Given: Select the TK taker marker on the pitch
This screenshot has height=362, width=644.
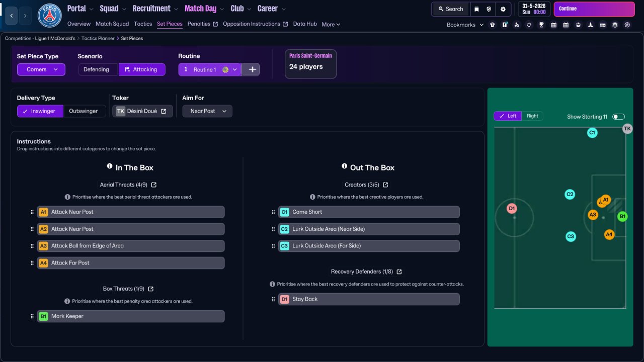Looking at the screenshot, I should click(627, 129).
